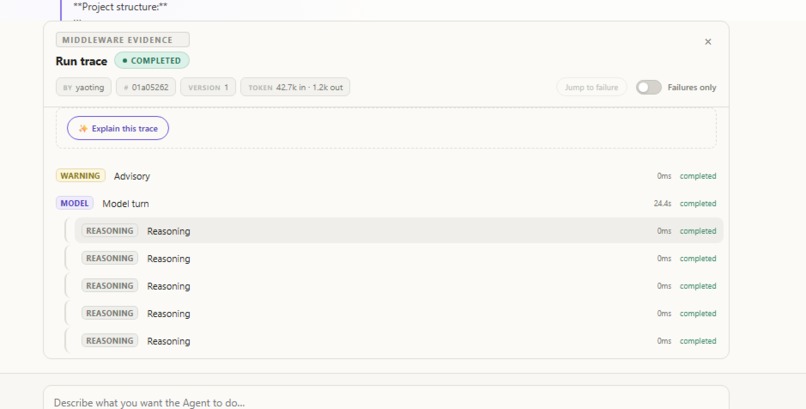Focus the Describe what you want input
The image size is (806, 409).
(386, 402)
